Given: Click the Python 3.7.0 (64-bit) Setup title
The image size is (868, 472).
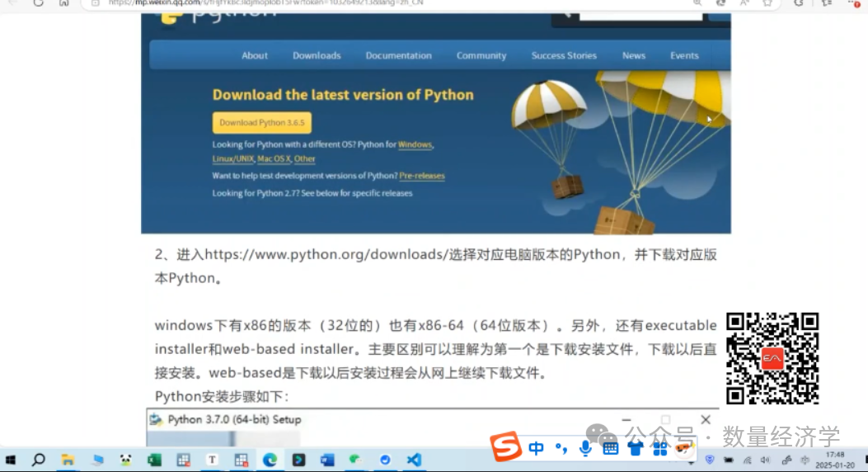Looking at the screenshot, I should pyautogui.click(x=234, y=419).
